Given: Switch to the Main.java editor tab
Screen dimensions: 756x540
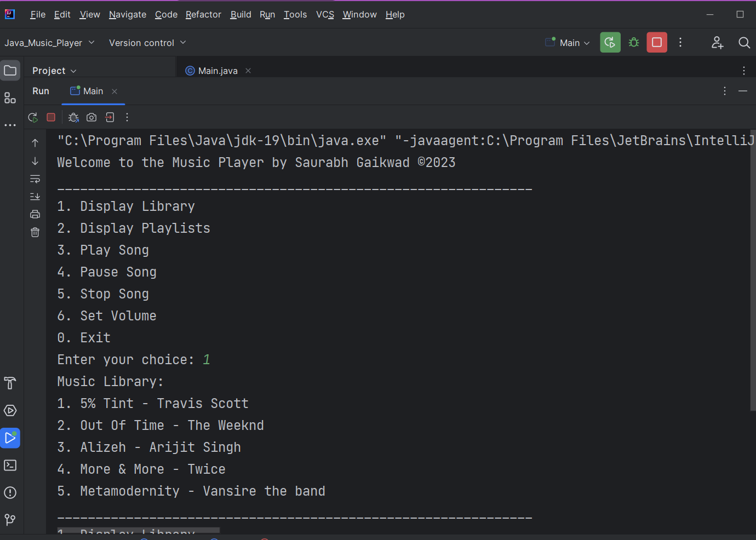Looking at the screenshot, I should pos(218,71).
